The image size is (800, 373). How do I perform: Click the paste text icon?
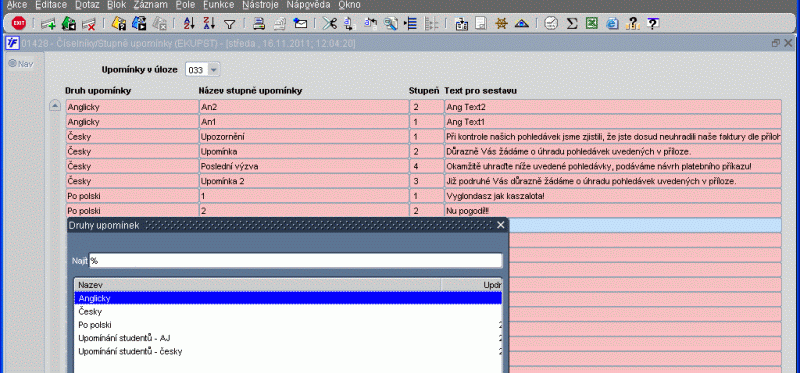pyautogui.click(x=370, y=23)
